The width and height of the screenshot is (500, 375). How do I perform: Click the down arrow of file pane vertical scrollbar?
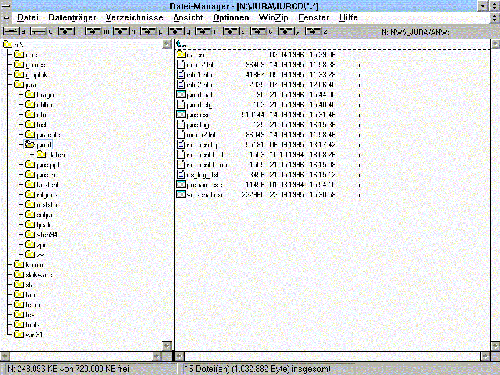[x=495, y=346]
